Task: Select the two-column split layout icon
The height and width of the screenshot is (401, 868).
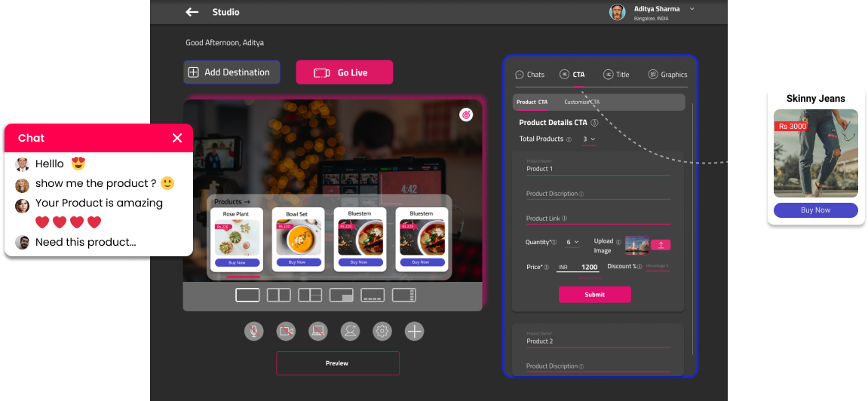Action: 278,295
